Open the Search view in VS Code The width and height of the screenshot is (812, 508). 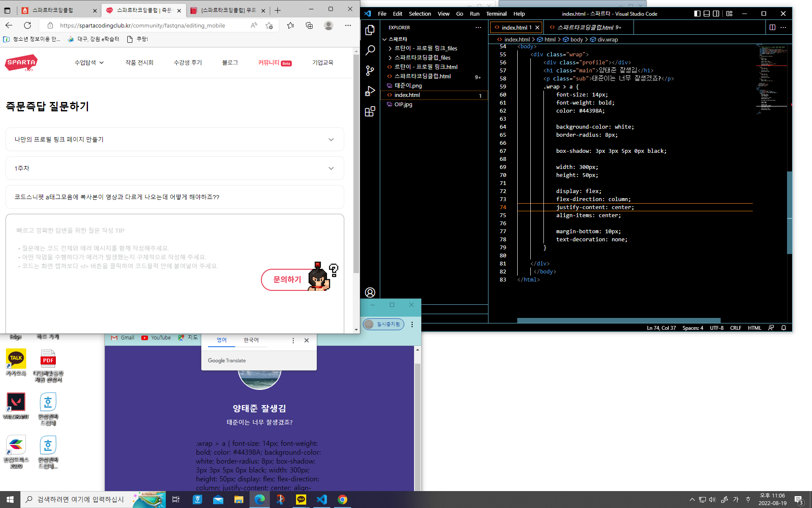(370, 50)
